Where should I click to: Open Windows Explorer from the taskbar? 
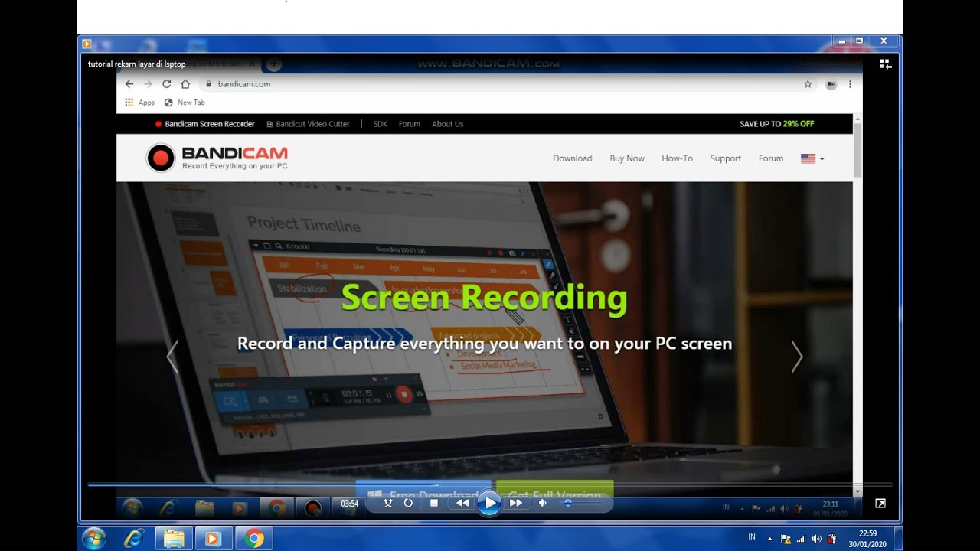coord(175,538)
